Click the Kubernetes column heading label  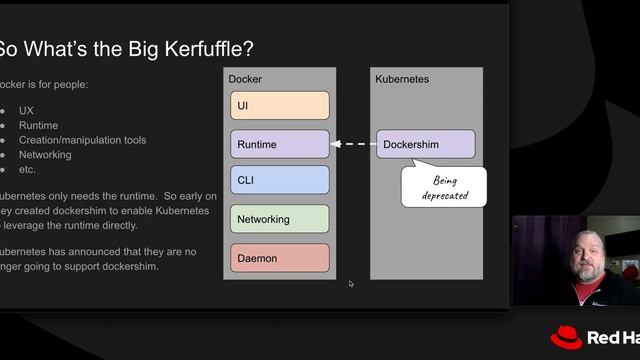402,79
